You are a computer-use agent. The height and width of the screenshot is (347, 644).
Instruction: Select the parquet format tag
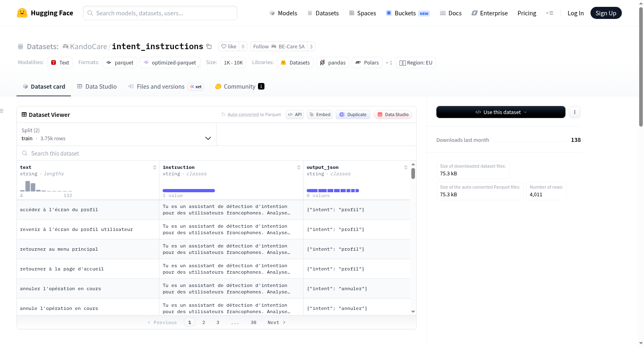click(x=120, y=62)
